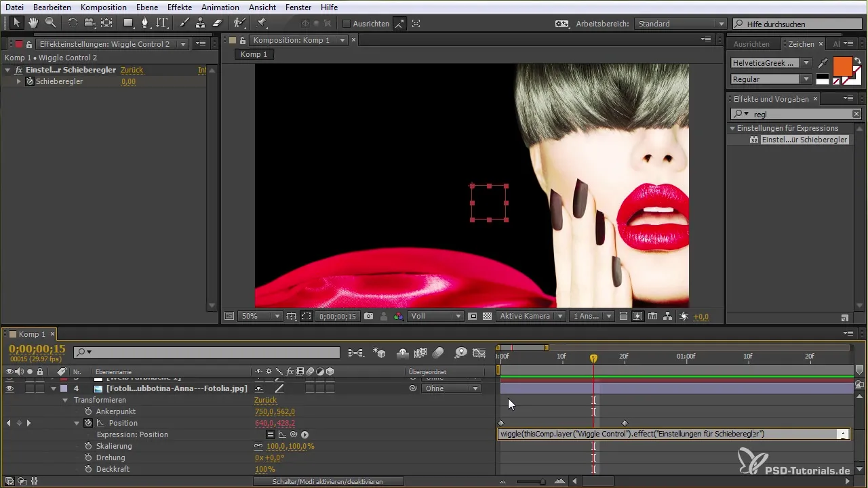Image resolution: width=868 pixels, height=488 pixels.
Task: Open the Animation menu
Action: 220,7
